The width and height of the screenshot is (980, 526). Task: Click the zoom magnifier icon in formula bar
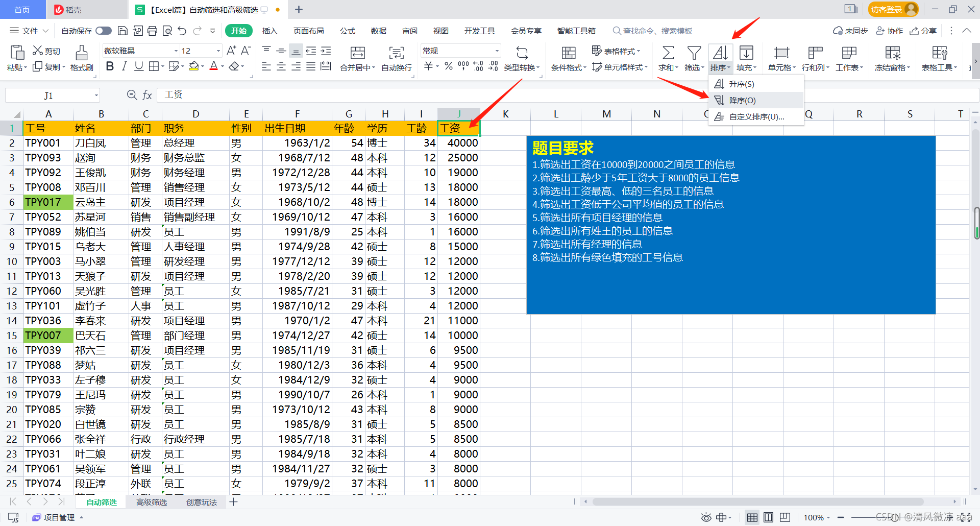[x=132, y=95]
